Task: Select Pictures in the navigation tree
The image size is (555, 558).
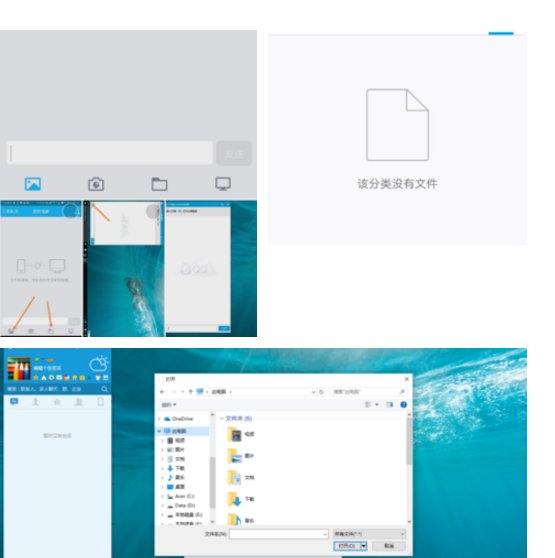Action: pyautogui.click(x=176, y=450)
